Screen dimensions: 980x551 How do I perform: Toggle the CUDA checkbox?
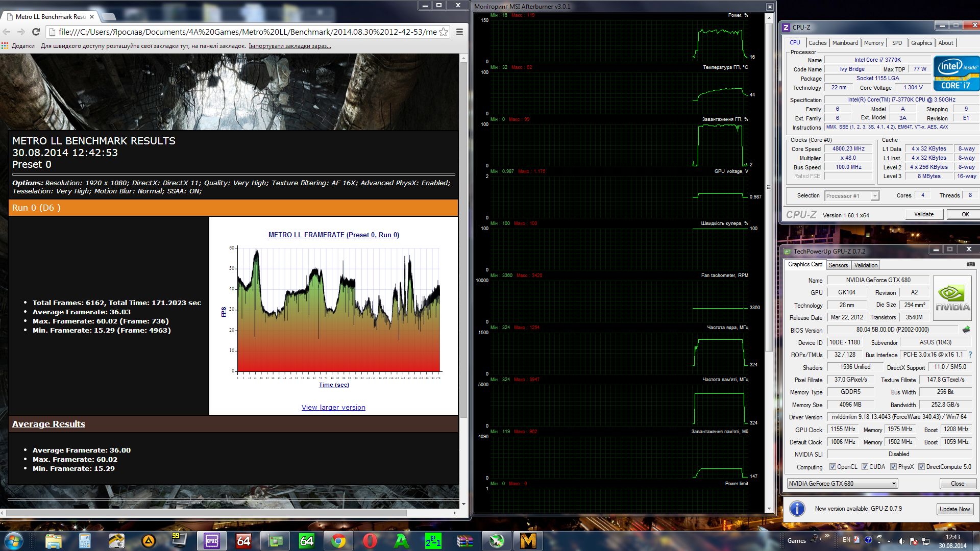[865, 467]
